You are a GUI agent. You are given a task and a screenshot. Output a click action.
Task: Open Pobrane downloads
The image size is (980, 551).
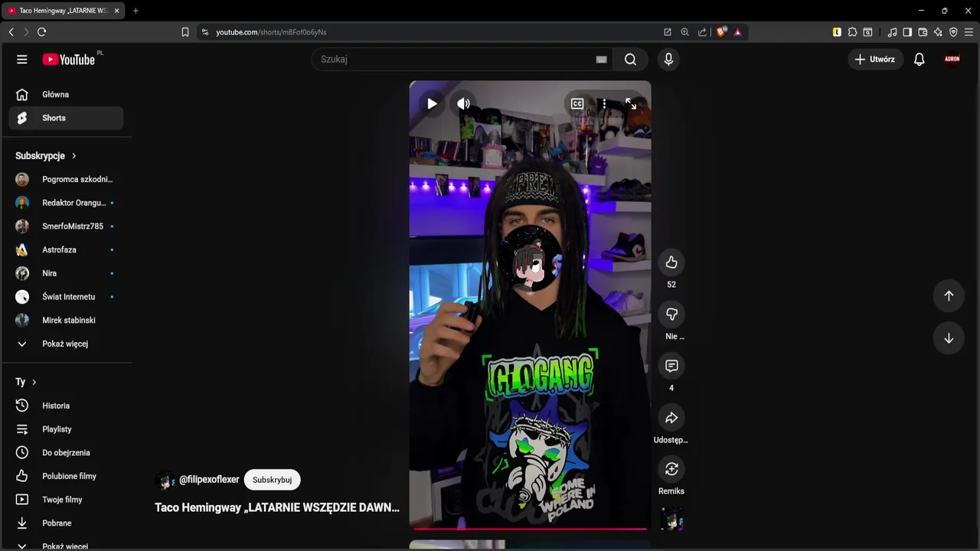(x=66, y=523)
